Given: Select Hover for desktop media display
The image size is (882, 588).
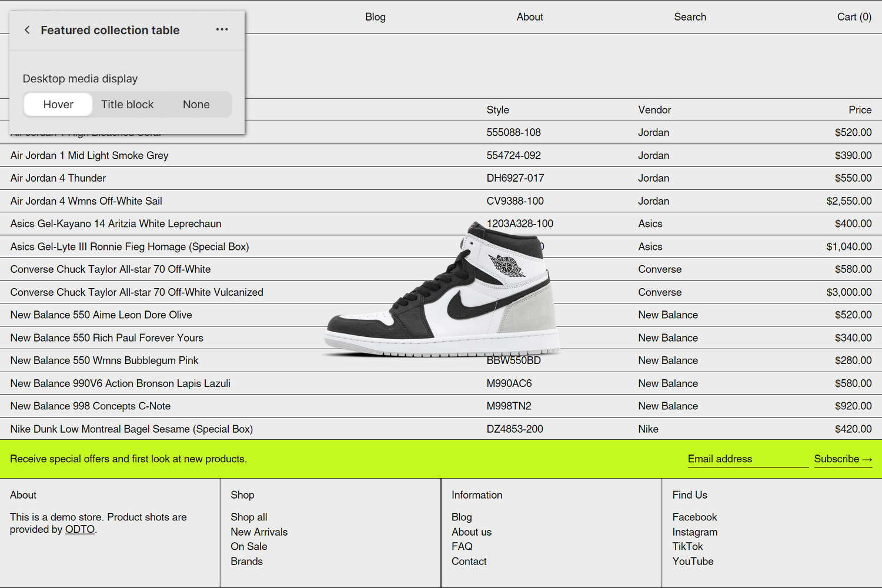Looking at the screenshot, I should (57, 104).
